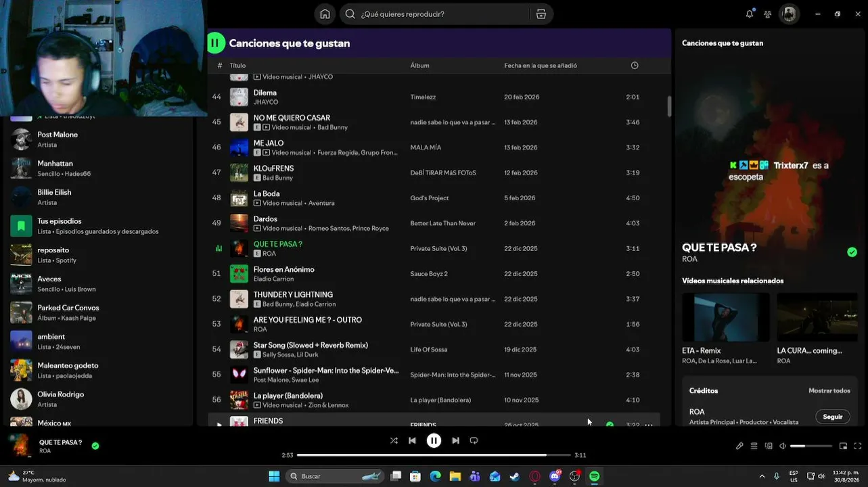This screenshot has height=487, width=868.
Task: Click the 'Seguir' button for ROA
Action: coord(832,417)
